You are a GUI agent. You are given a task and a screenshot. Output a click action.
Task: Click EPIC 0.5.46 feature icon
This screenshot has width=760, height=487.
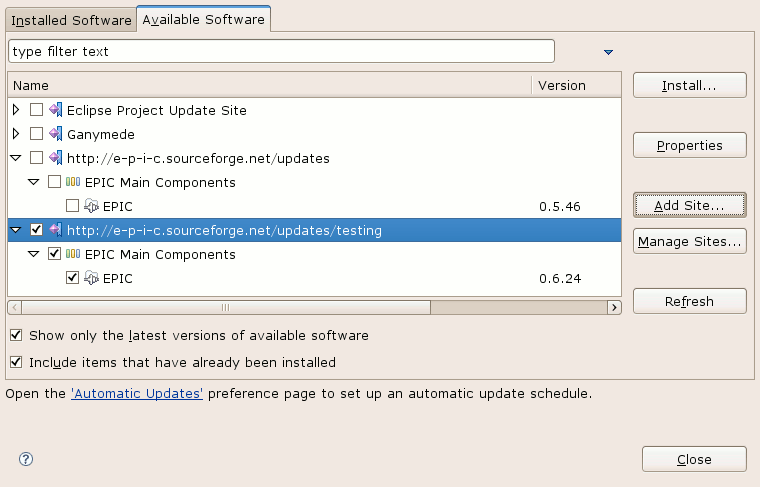point(91,206)
